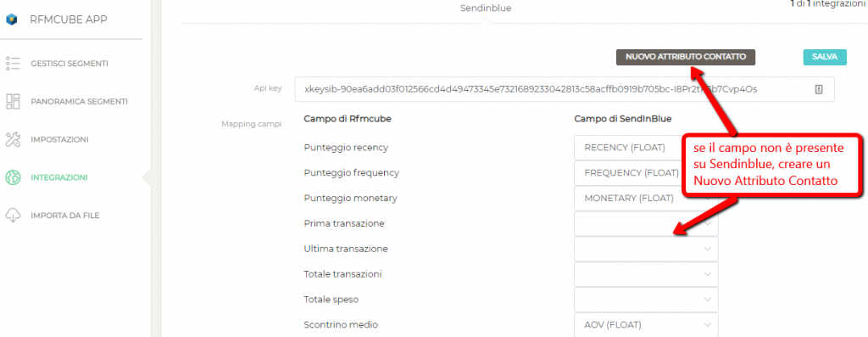
Task: Click the Panoramica Segmenti grid icon
Action: [13, 101]
